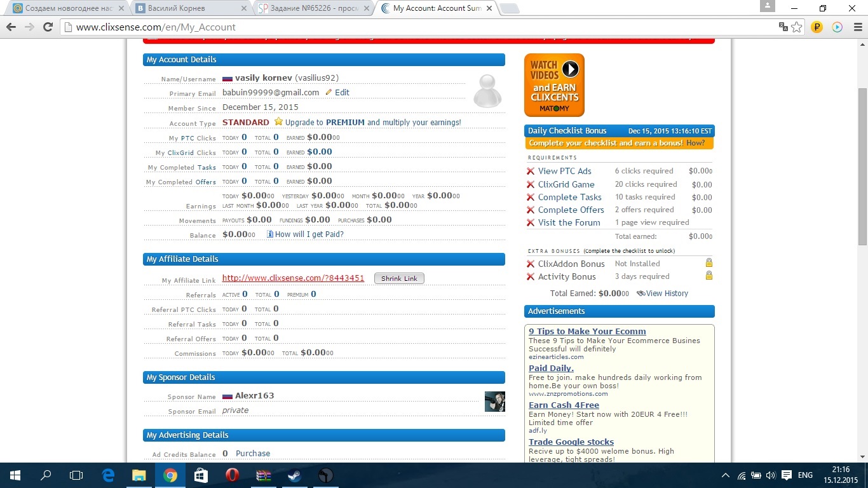The image size is (868, 488).
Task: Click the Purchase ad credits link
Action: click(253, 453)
